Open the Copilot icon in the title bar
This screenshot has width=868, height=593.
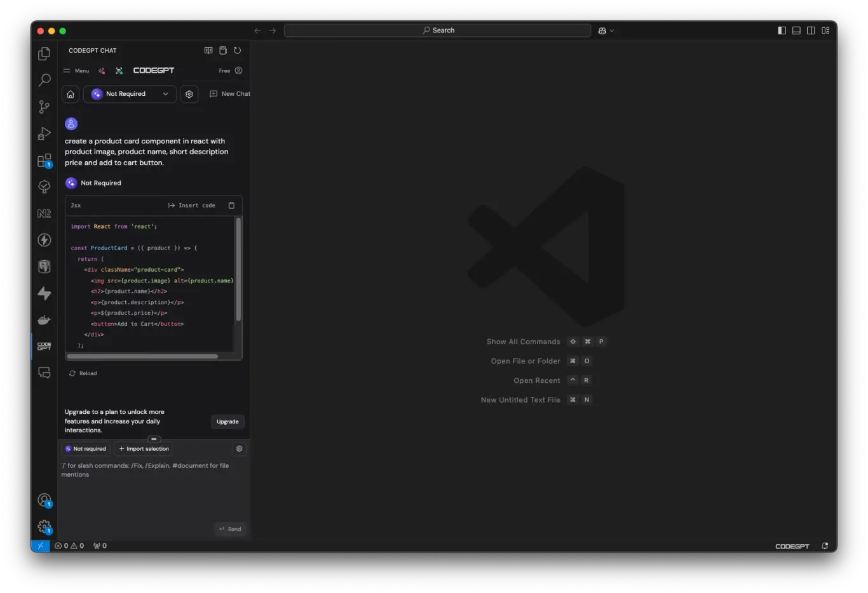pos(602,30)
